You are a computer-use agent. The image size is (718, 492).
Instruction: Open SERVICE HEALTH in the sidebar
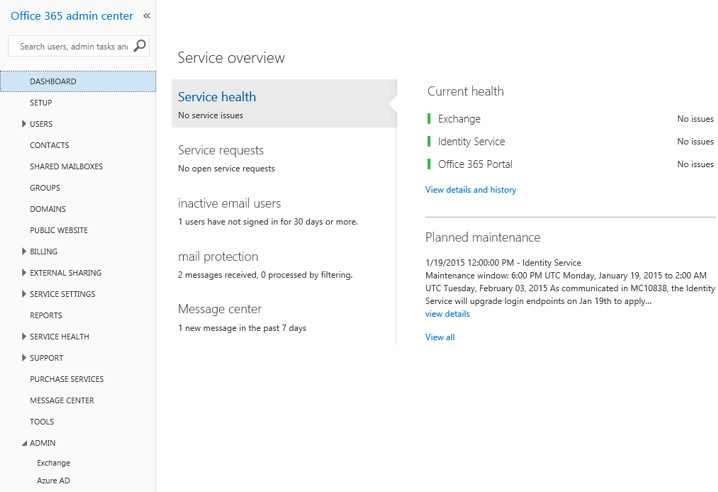click(x=60, y=337)
